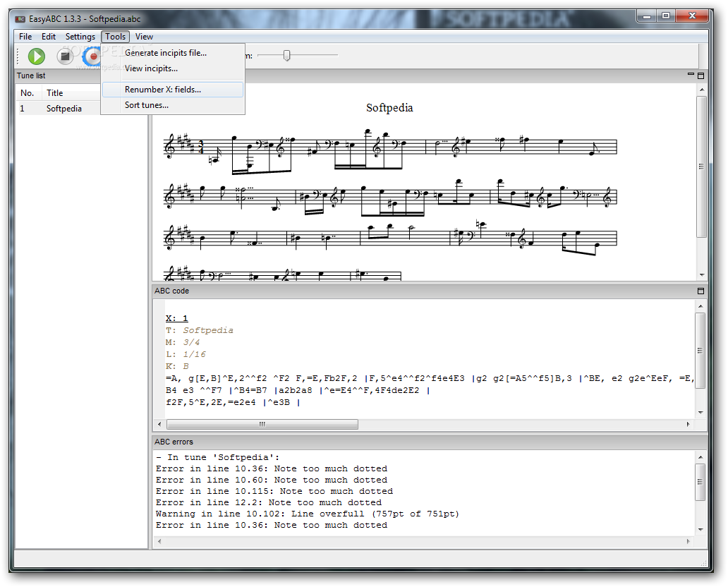Screen dimensions: 728x587
Task: Click ABC errors scrollbar down arrow
Action: pos(700,529)
